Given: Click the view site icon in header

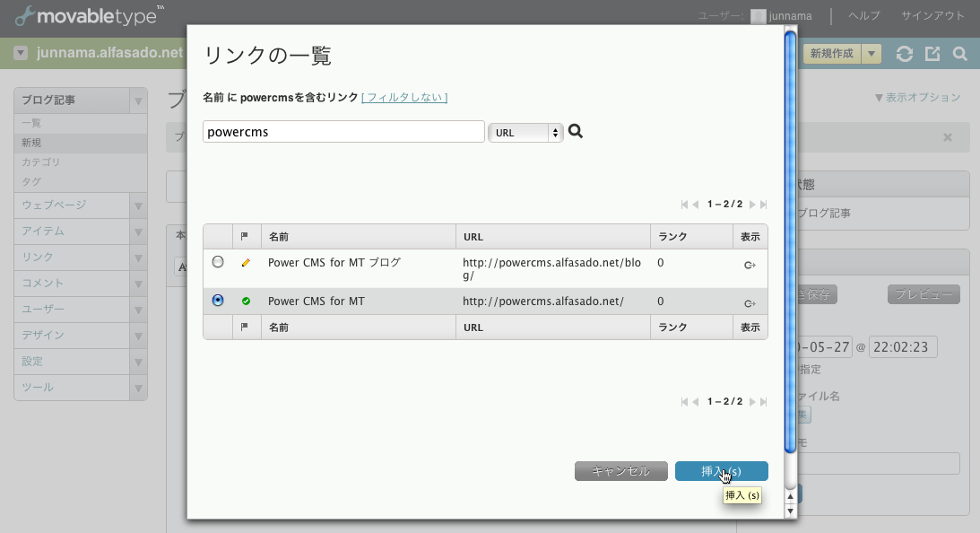Looking at the screenshot, I should [x=932, y=54].
